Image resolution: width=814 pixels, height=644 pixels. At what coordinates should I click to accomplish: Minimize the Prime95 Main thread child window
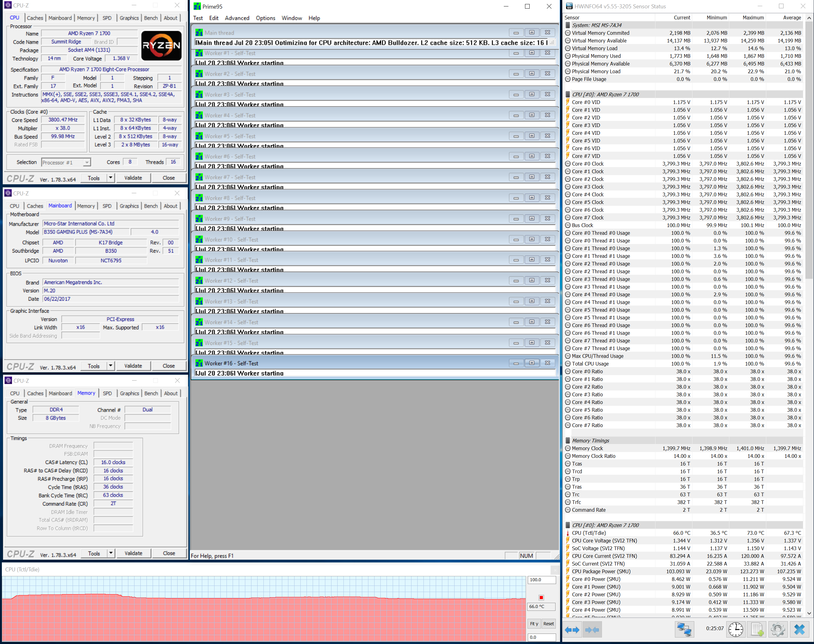tap(516, 33)
